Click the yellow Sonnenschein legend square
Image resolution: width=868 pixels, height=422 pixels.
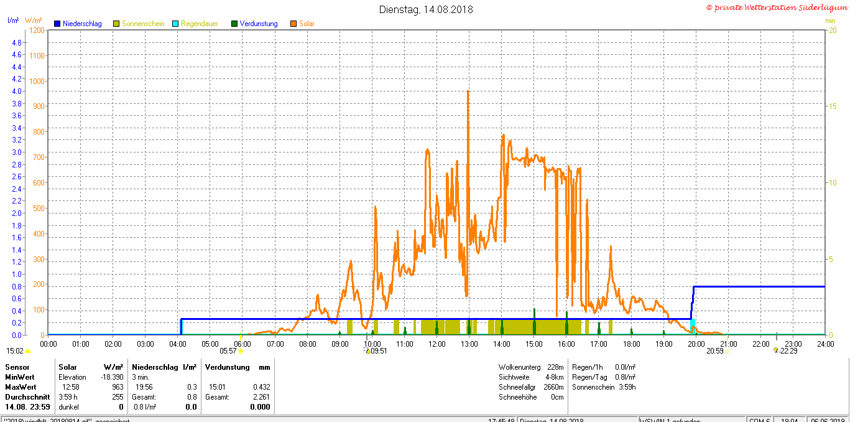[116, 24]
